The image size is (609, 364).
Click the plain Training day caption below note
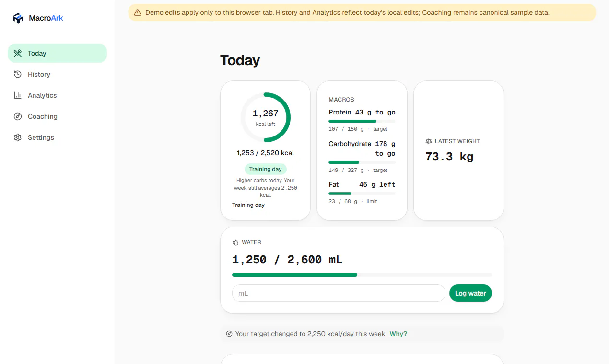point(248,205)
